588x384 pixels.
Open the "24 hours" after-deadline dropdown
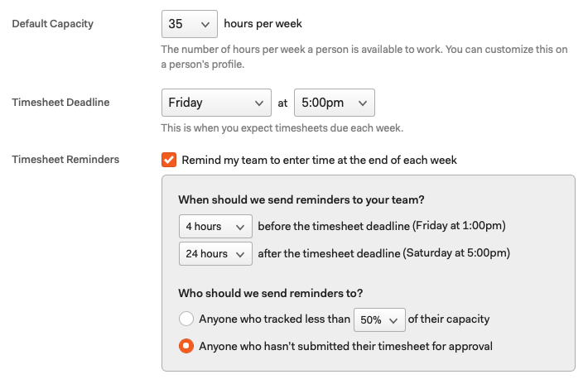click(x=215, y=253)
